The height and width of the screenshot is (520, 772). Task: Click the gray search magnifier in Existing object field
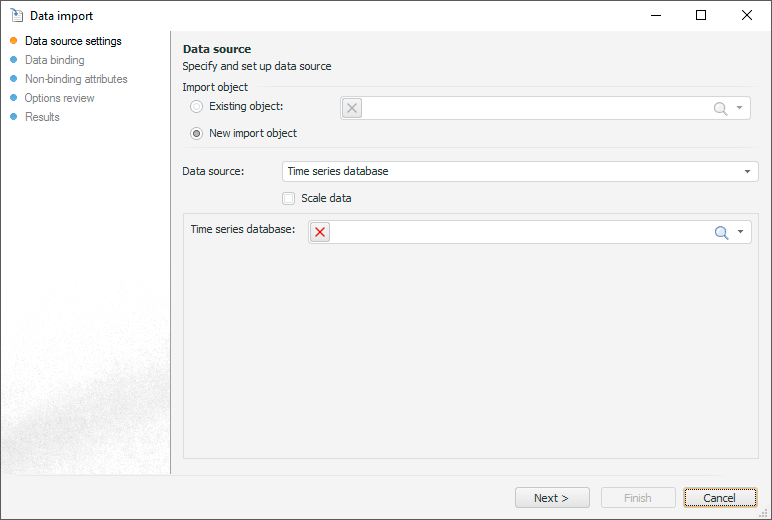pyautogui.click(x=720, y=108)
